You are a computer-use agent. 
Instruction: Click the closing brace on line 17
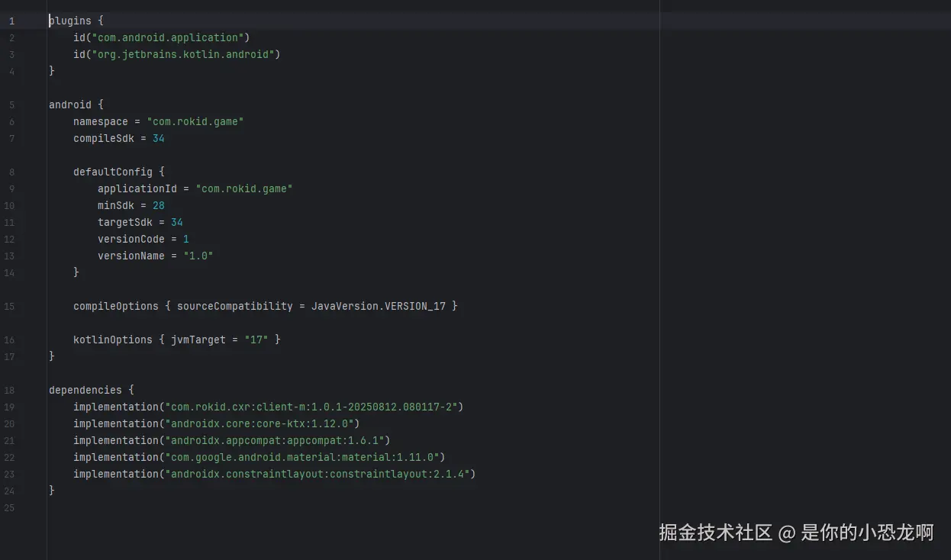(x=52, y=356)
